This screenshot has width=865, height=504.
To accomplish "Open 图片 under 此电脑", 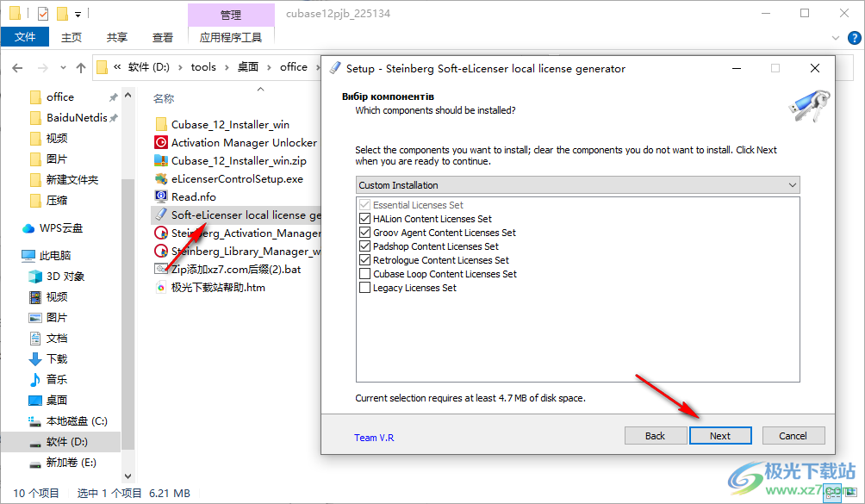I will tap(56, 318).
